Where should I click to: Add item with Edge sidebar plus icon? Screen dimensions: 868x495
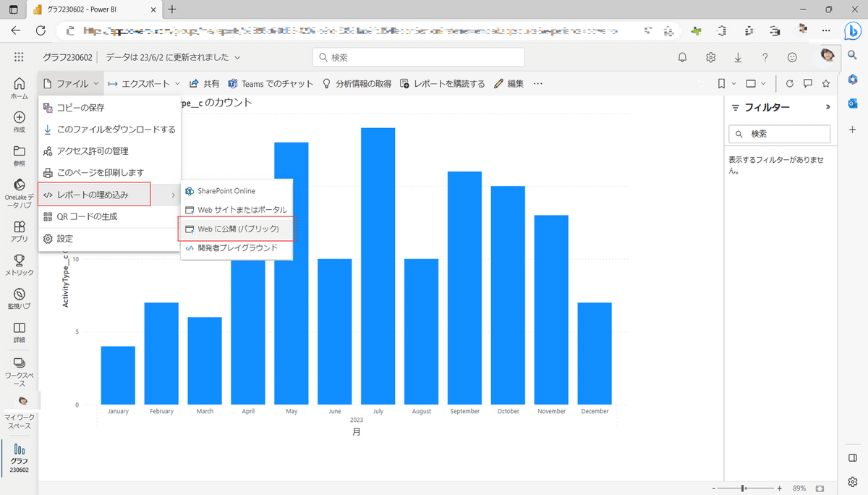pyautogui.click(x=853, y=129)
